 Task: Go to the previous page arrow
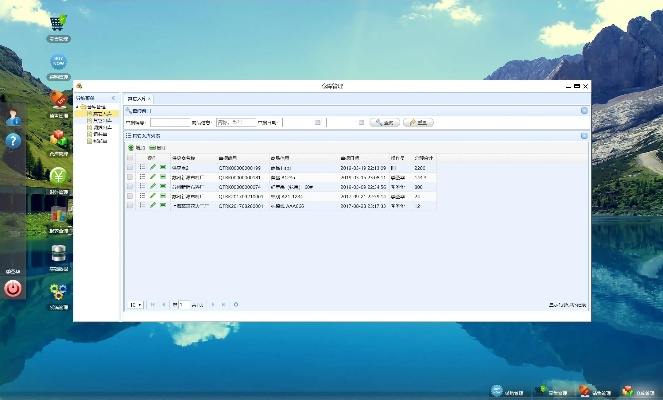tap(164, 304)
